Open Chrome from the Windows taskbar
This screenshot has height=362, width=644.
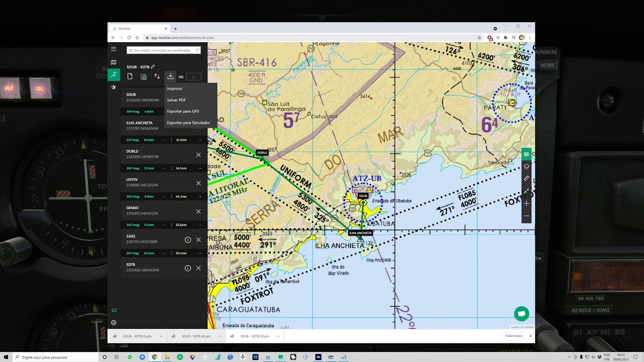point(154,357)
